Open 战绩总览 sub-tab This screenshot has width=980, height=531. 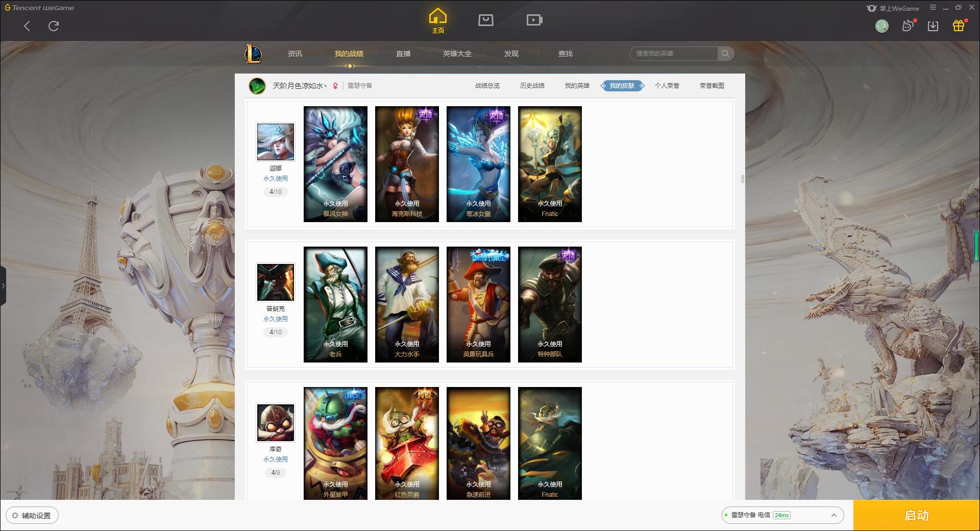(487, 86)
